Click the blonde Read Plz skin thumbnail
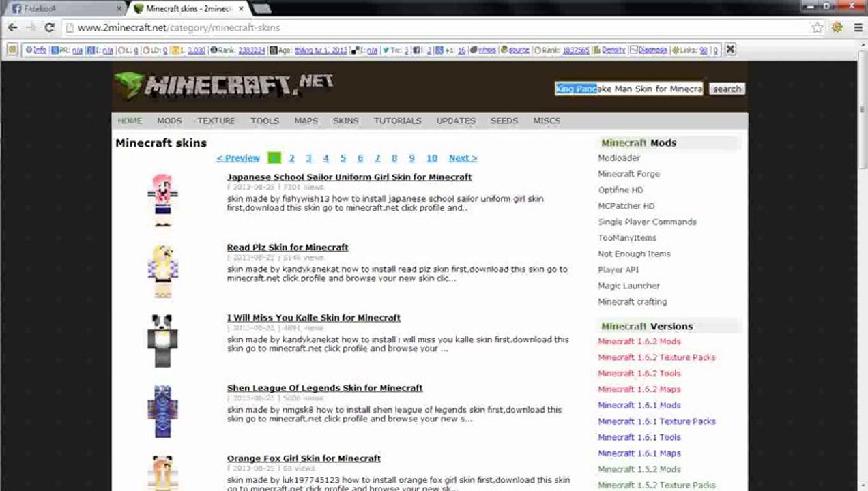 click(x=162, y=270)
